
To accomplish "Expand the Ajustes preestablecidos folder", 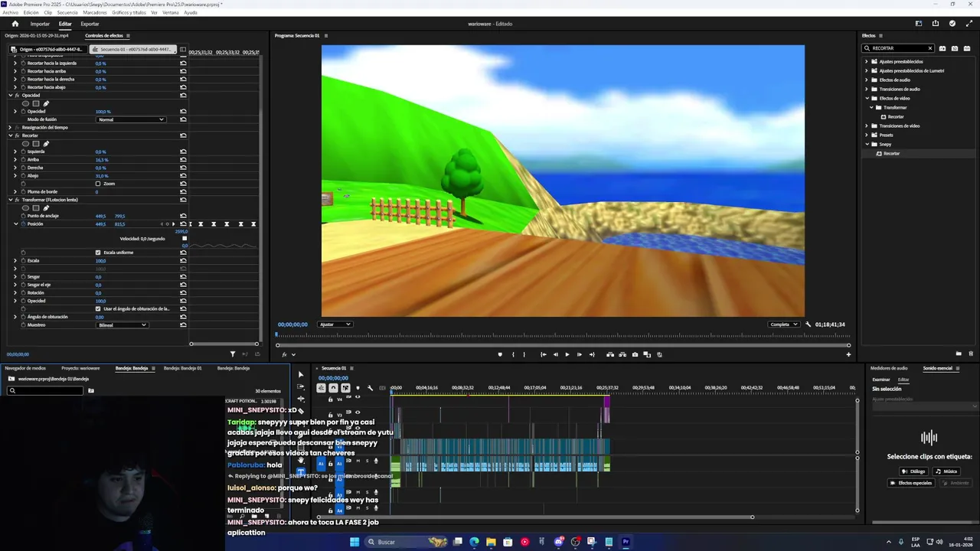I will pyautogui.click(x=867, y=61).
